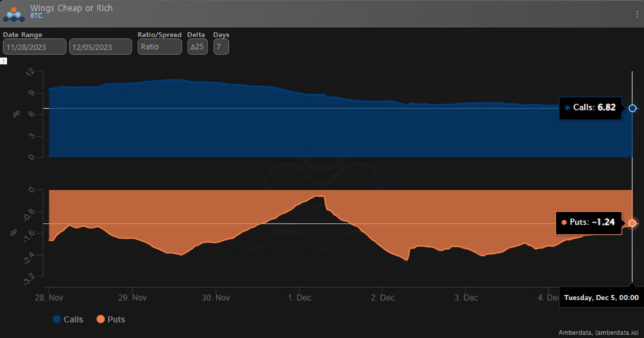Open the Delta Δ25 dropdown

pos(197,47)
